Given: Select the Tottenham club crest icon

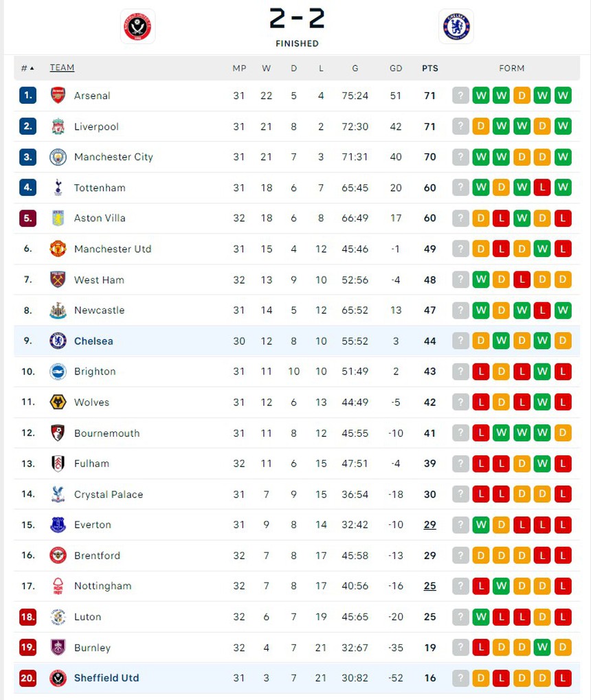Looking at the screenshot, I should click(58, 188).
